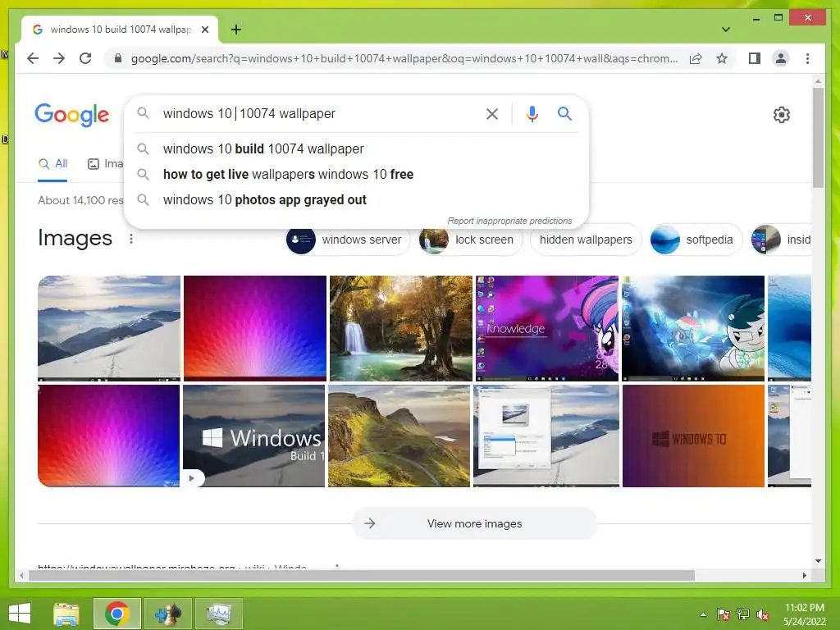This screenshot has width=840, height=630.
Task: Open the network tray icon
Action: [742, 614]
